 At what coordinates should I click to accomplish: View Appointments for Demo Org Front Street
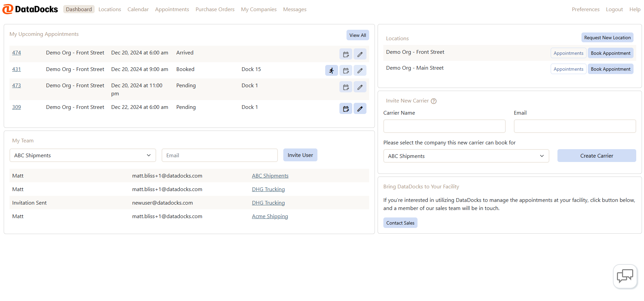pos(568,53)
